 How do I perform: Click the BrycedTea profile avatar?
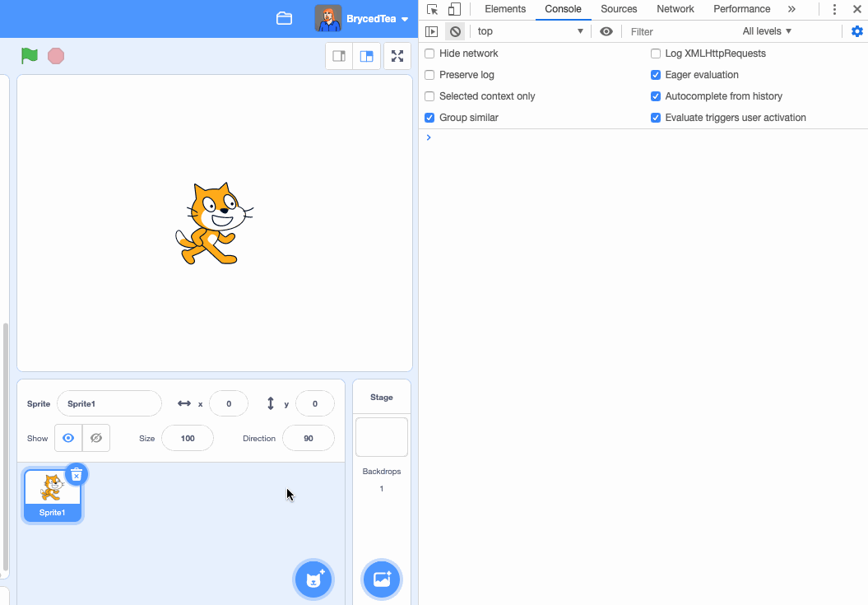(327, 18)
